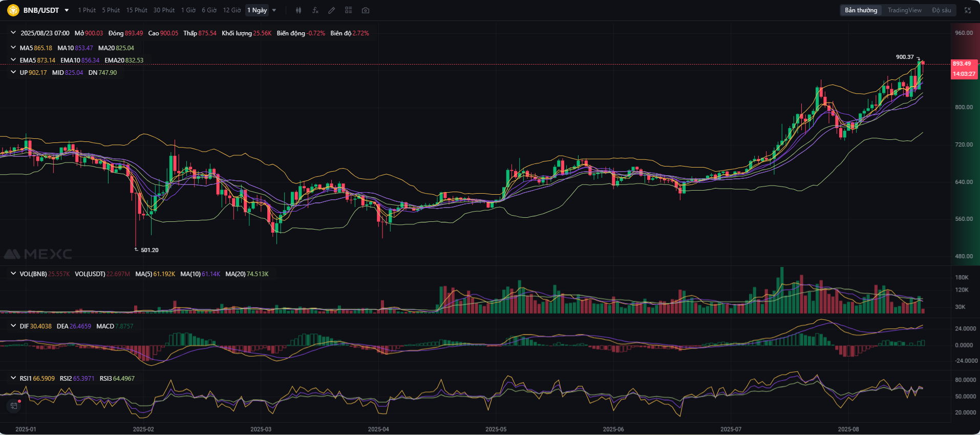
Task: Expand the more timeframes dropdown arrow
Action: tap(274, 10)
